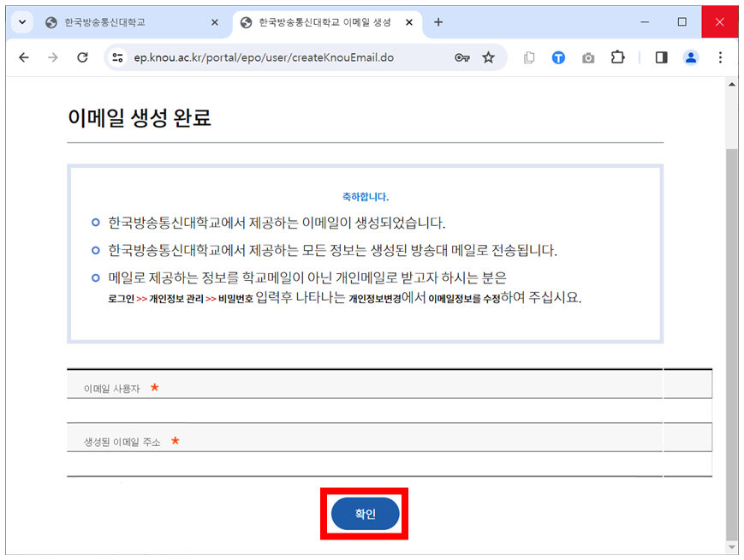Screen dimensions: 744x560
Task: Click the bold 이메일정보를 수정 text
Action: [464, 299]
